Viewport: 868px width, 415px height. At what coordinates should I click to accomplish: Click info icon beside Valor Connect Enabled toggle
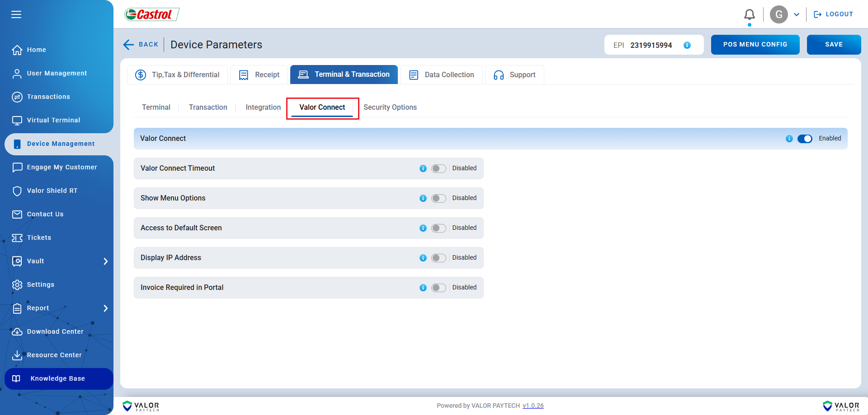click(789, 139)
